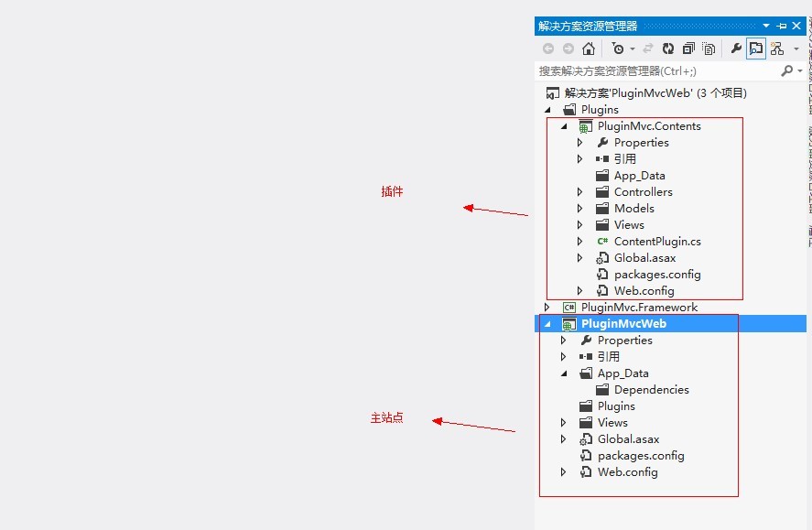Collapse the PluginMvc.Contents project node
Viewport: 812px width, 530px height.
[564, 126]
